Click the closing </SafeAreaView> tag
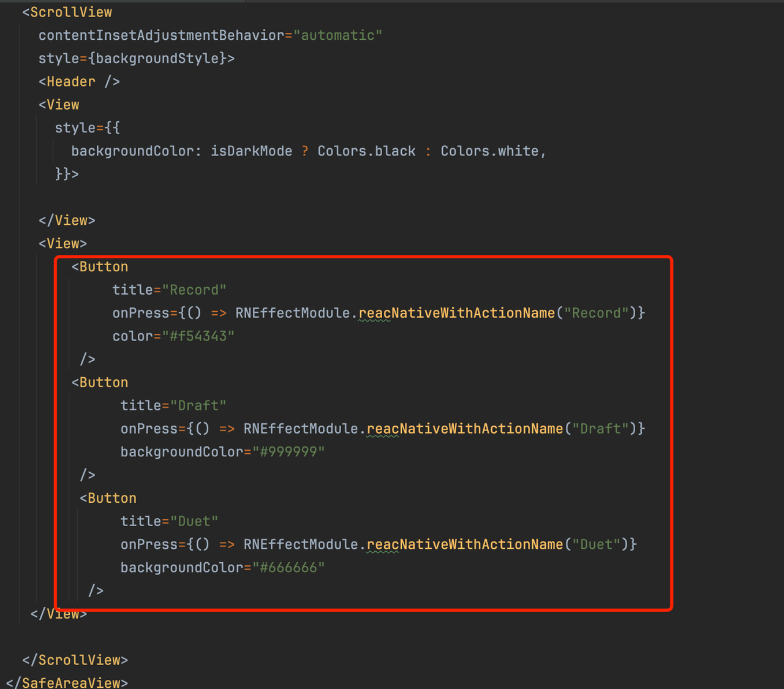This screenshot has height=689, width=784. (67, 682)
